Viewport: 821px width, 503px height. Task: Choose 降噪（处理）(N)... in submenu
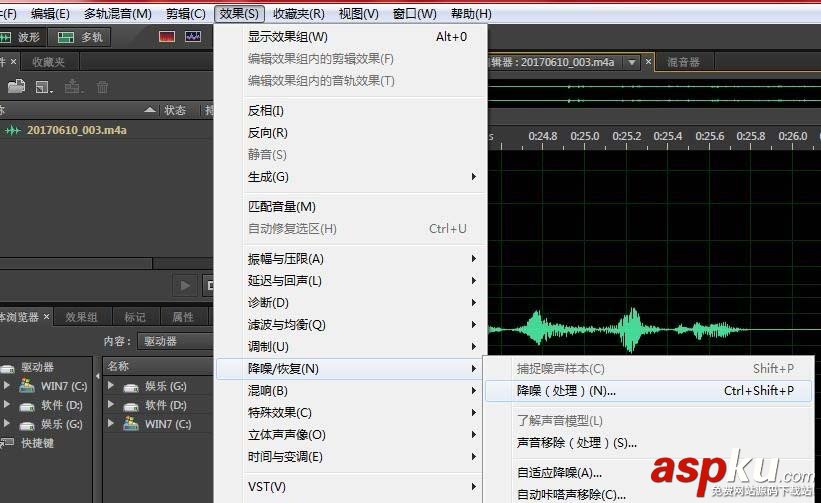coord(648,391)
